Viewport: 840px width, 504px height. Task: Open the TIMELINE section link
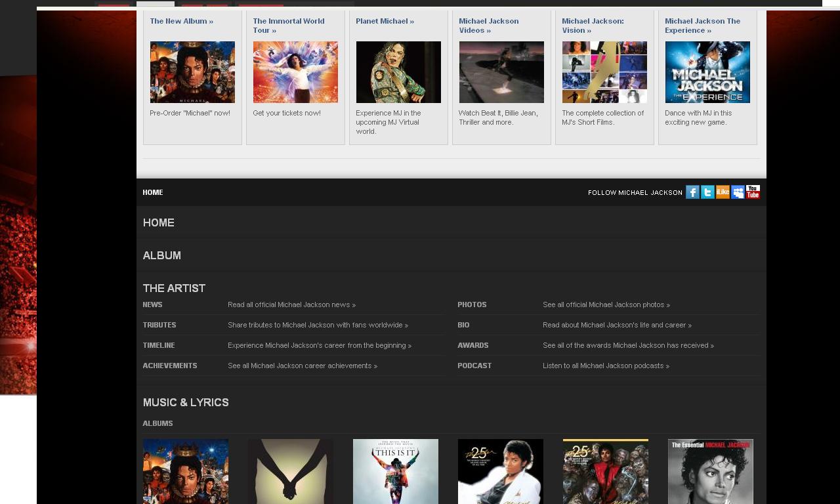[159, 346]
